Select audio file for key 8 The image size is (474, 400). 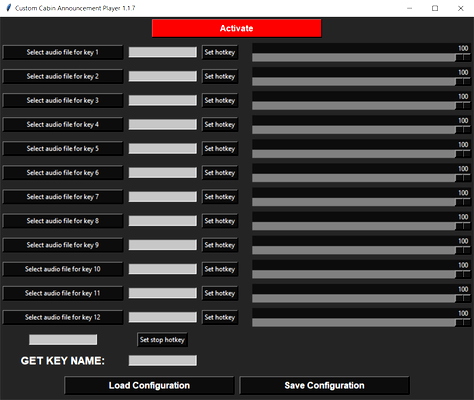63,221
